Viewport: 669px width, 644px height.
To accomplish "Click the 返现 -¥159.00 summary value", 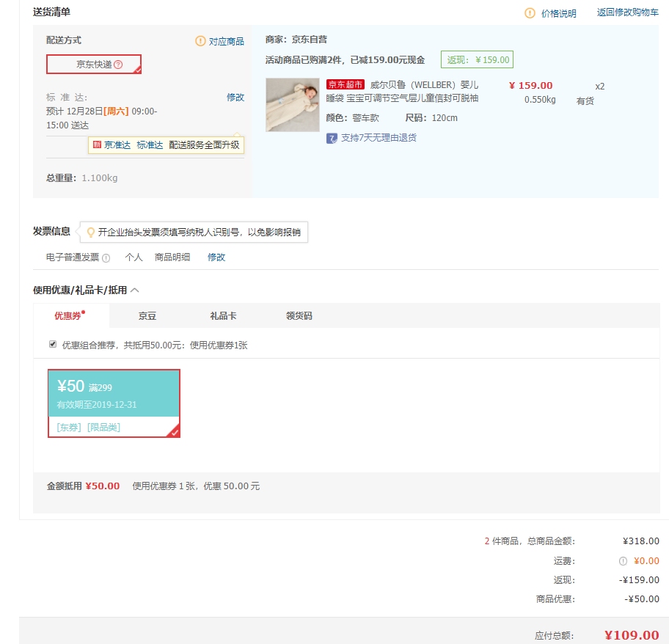I will [x=639, y=580].
